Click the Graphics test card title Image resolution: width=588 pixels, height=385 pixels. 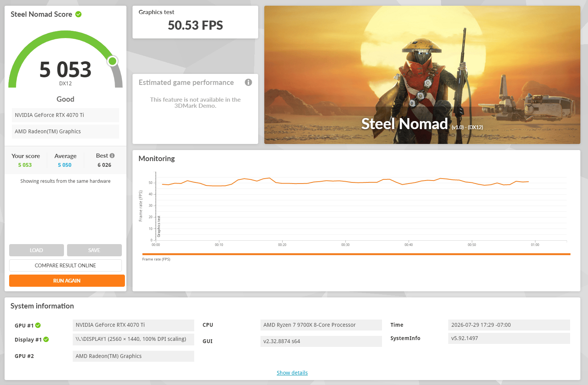157,12
